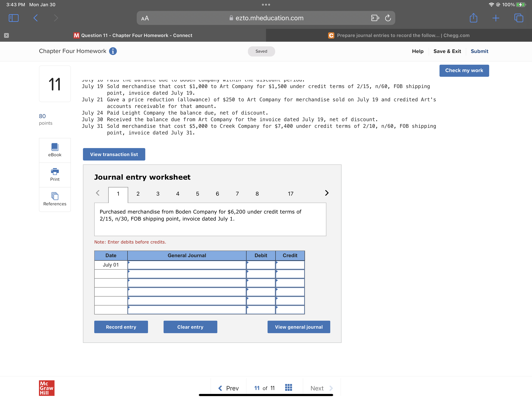
Task: Open the Safari share sheet
Action: point(474,18)
